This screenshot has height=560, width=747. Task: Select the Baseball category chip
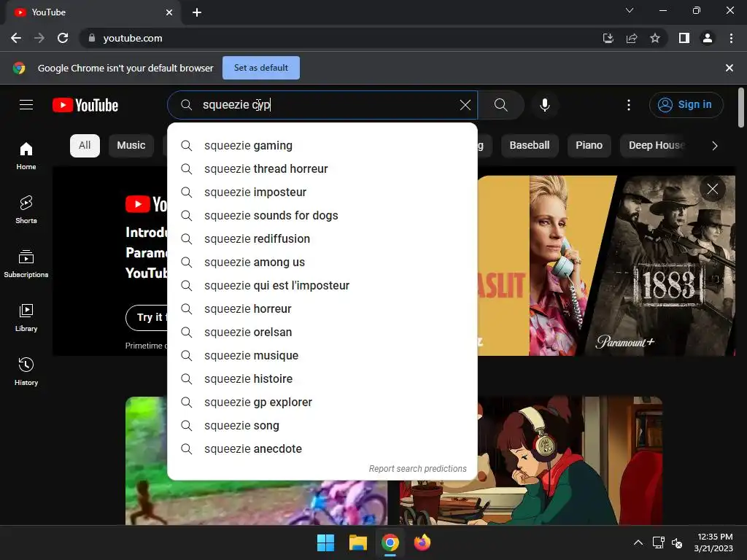530,145
